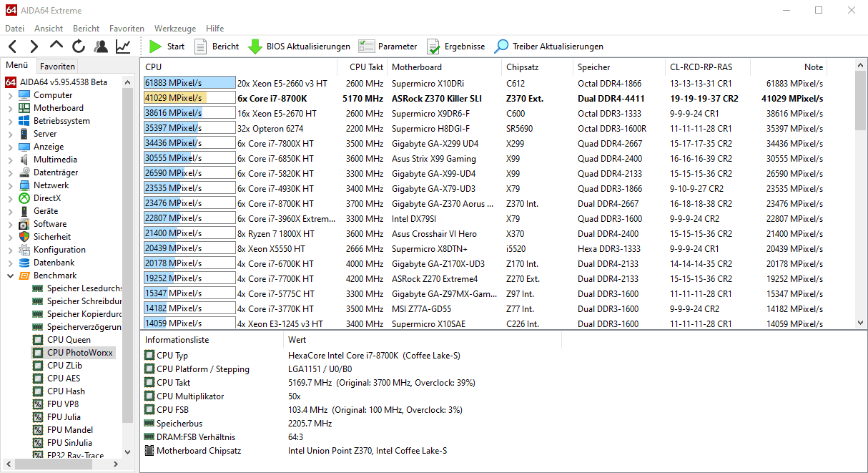The width and height of the screenshot is (868, 473).
Task: Expand the Betriebssystem tree node
Action: [x=10, y=121]
